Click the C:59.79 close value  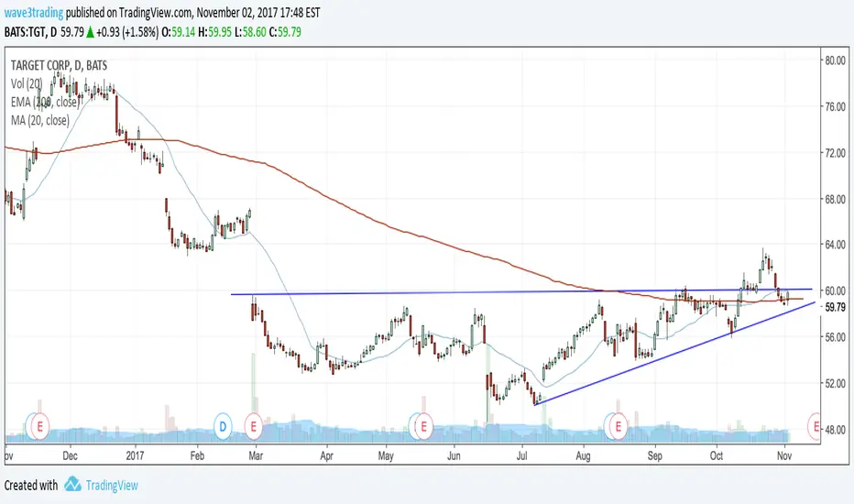(285, 32)
